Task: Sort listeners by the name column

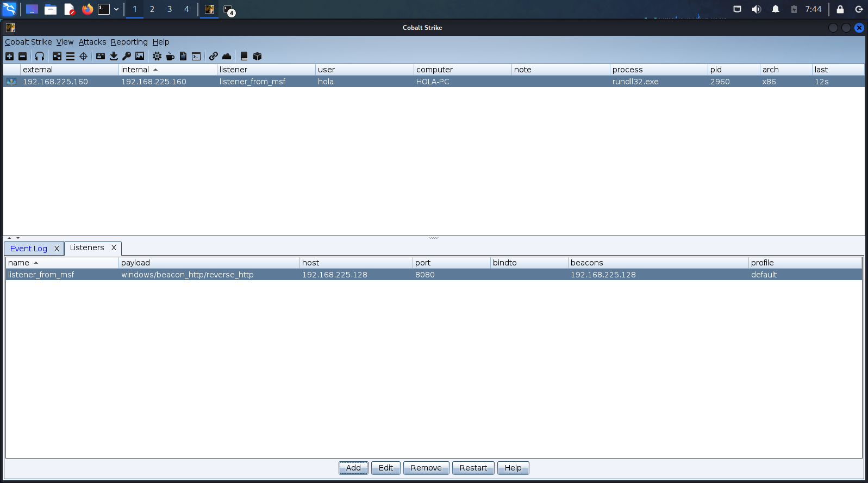Action: [x=62, y=263]
